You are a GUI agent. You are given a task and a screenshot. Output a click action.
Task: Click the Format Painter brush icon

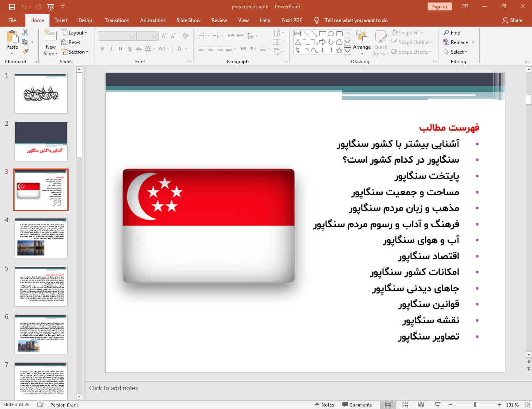coord(25,52)
